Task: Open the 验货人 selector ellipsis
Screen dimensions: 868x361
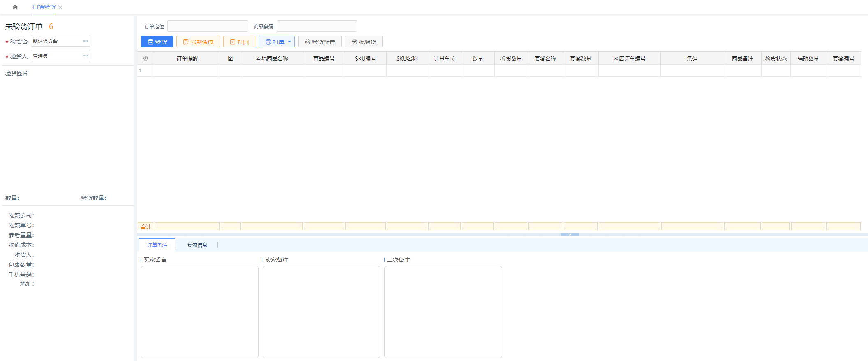Action: click(86, 56)
